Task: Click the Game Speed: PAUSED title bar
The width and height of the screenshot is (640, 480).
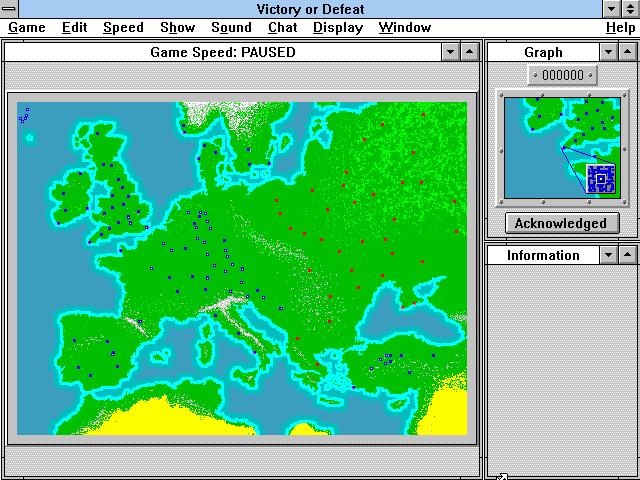Action: point(223,52)
